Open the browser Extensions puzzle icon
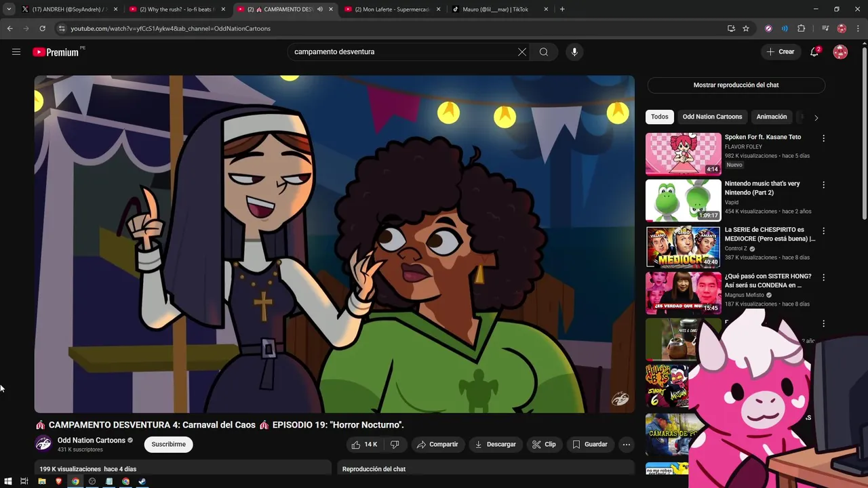The width and height of the screenshot is (868, 488). (802, 28)
